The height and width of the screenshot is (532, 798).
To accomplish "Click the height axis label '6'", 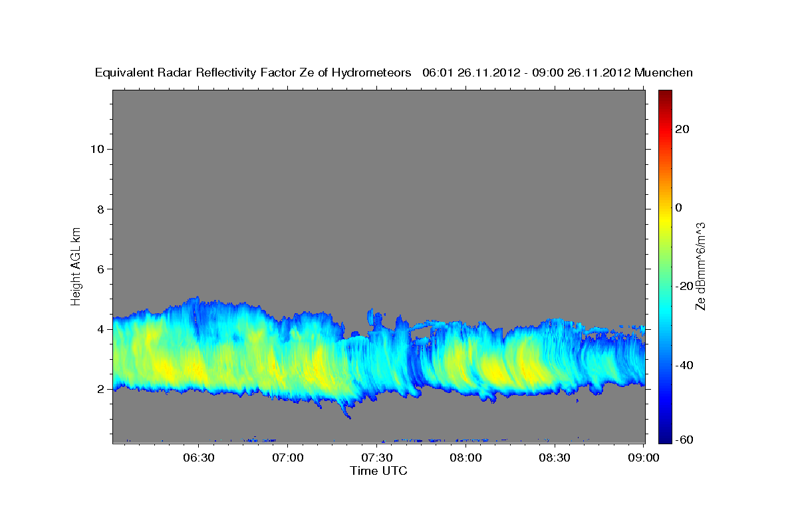I will (x=100, y=269).
